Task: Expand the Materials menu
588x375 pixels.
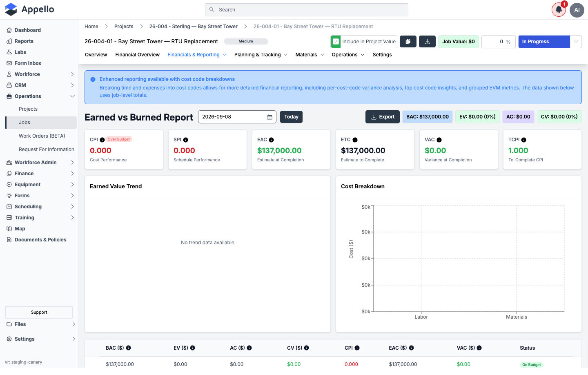Action: coord(310,55)
